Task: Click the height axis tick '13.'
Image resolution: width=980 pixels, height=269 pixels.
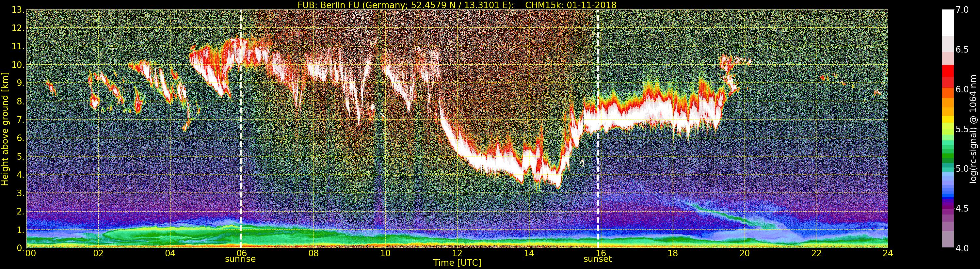Action: tap(18, 10)
